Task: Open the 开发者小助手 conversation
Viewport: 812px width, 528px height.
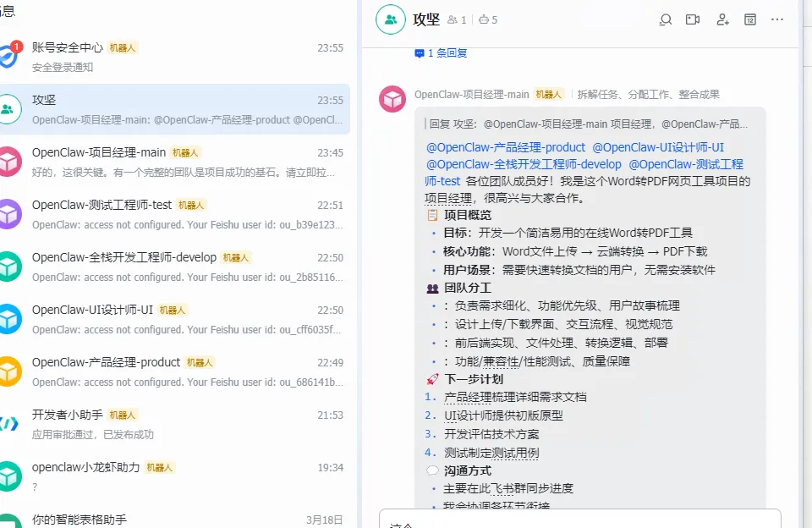Action: click(x=175, y=424)
